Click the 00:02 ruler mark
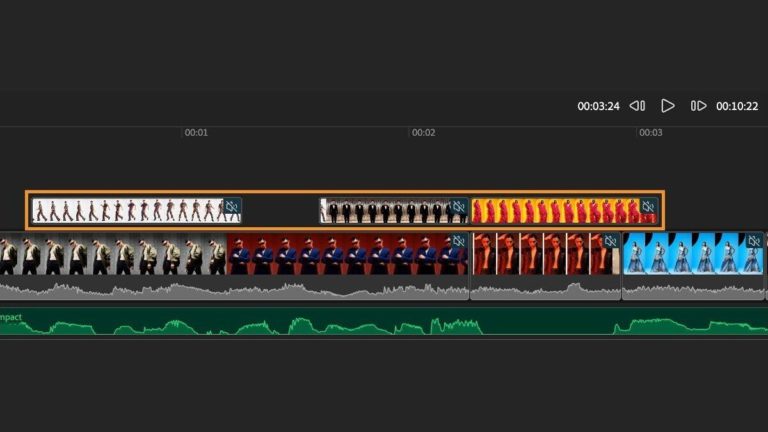The image size is (768, 432). coord(423,133)
